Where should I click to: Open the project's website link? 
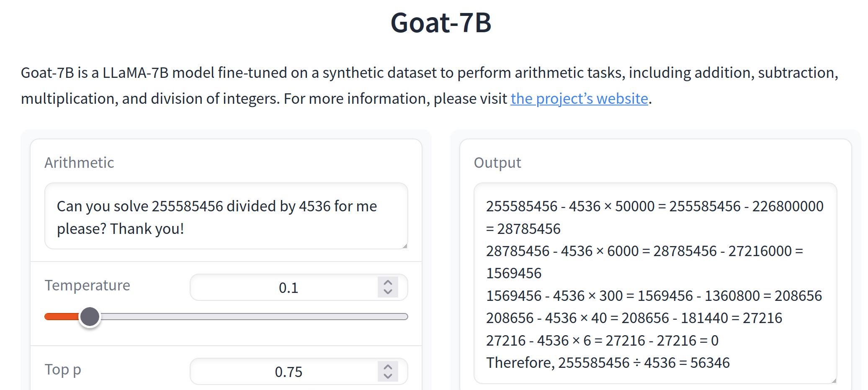click(579, 99)
